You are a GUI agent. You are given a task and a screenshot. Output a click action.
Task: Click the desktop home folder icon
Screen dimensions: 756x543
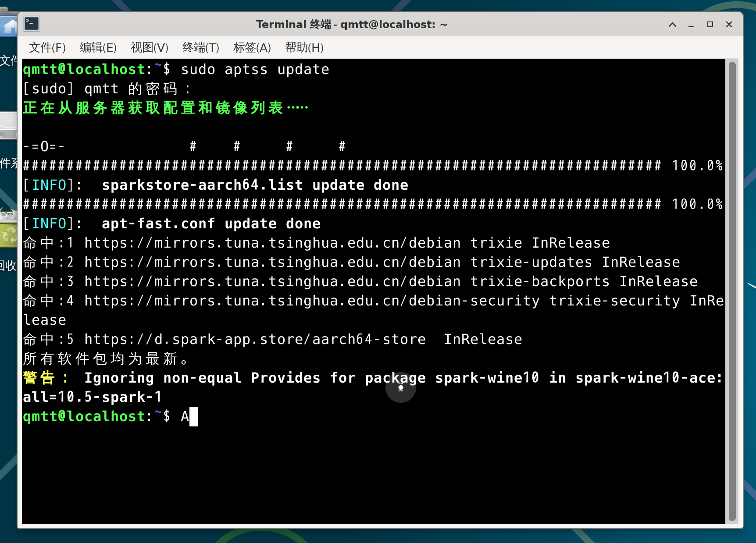click(x=9, y=26)
